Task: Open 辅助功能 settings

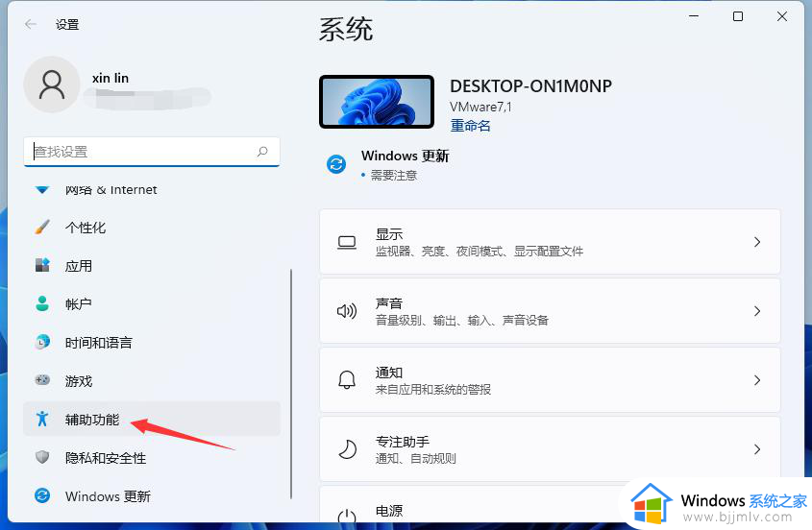Action: tap(152, 419)
